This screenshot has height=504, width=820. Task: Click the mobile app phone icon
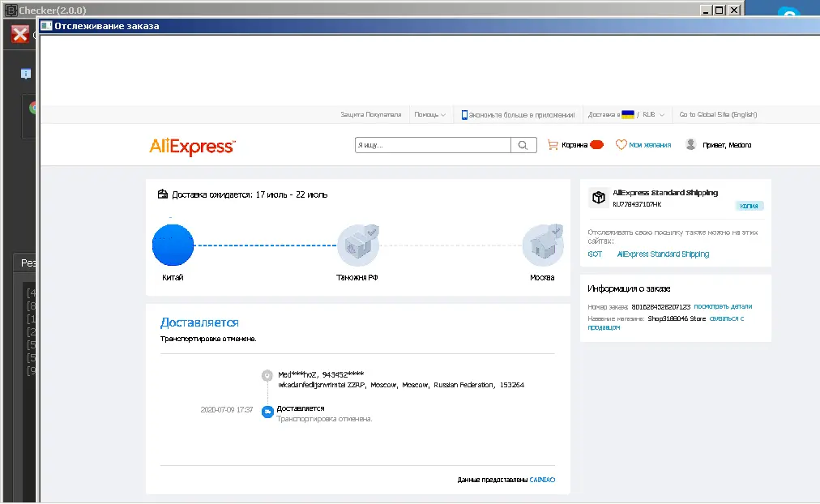[464, 114]
